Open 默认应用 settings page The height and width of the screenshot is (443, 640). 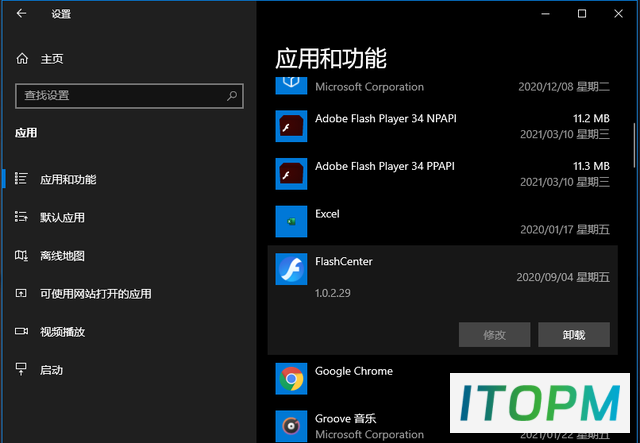(62, 217)
